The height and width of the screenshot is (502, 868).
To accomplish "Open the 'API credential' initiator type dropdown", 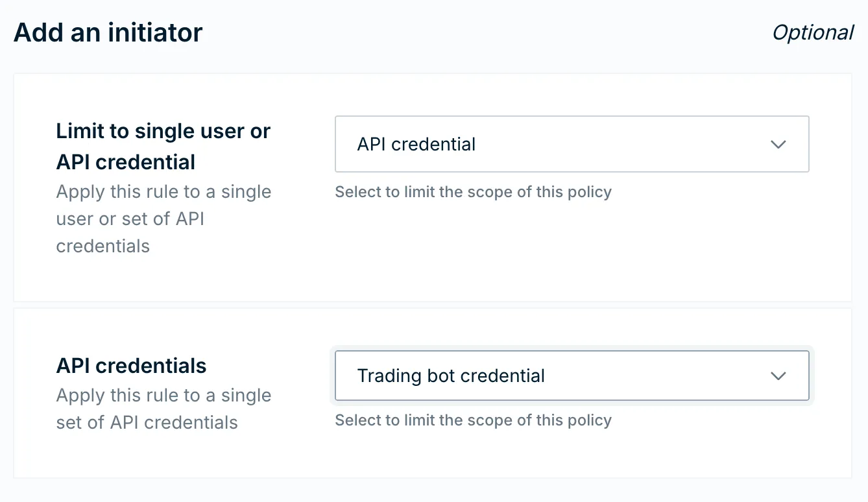I will pos(571,144).
